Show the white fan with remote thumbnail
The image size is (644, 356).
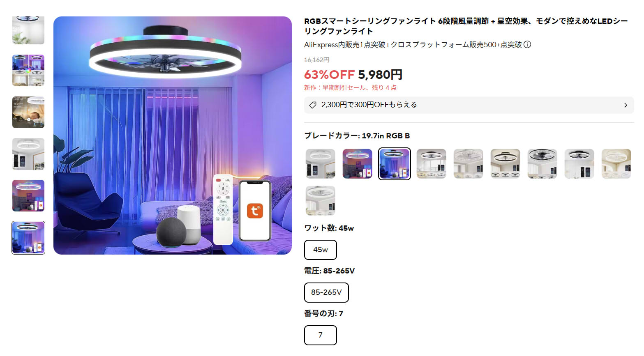[28, 154]
